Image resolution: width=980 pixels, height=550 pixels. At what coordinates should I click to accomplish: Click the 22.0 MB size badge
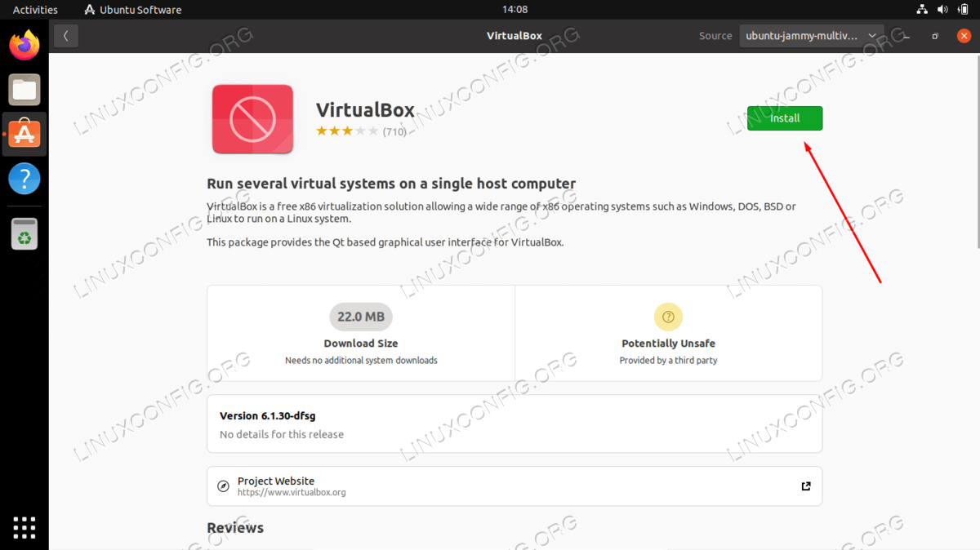(361, 317)
